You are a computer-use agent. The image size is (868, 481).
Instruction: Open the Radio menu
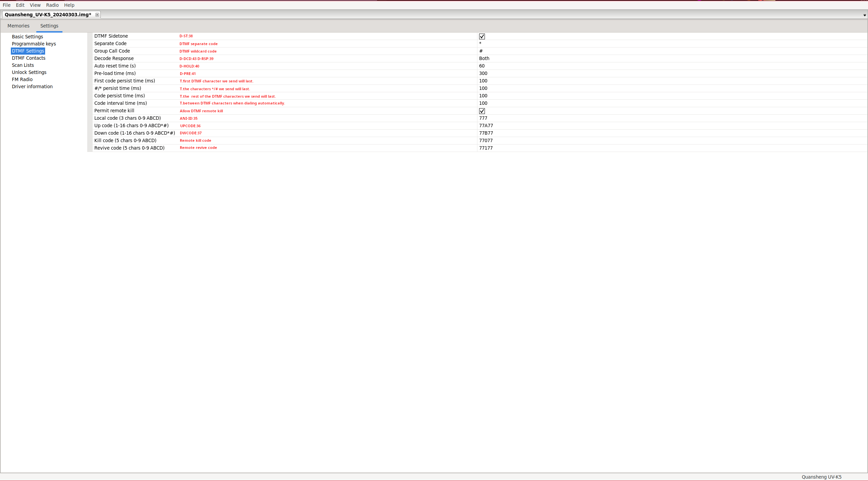[x=52, y=5]
